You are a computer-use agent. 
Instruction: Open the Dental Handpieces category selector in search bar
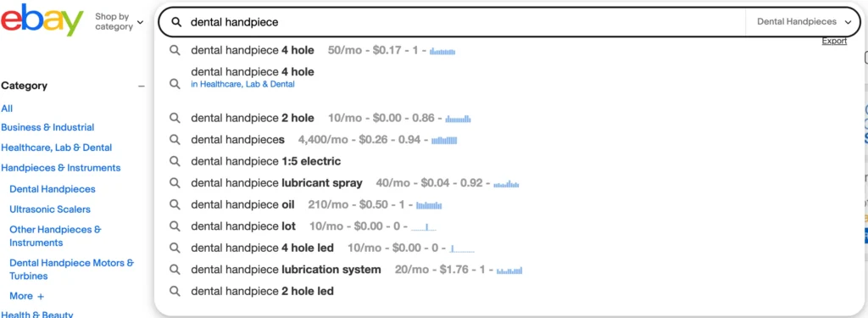[804, 21]
